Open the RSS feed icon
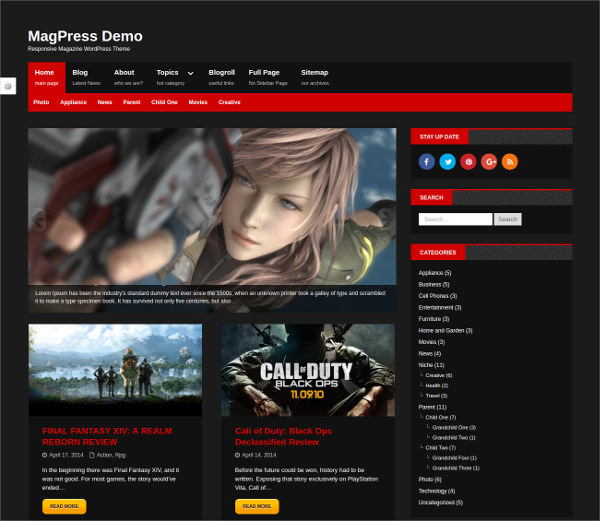 [x=510, y=162]
